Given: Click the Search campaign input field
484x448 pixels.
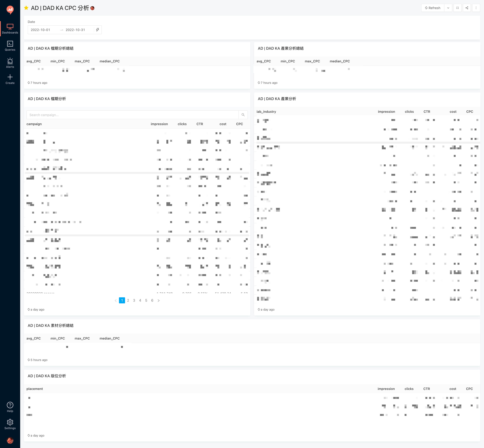Looking at the screenshot, I should 132,115.
